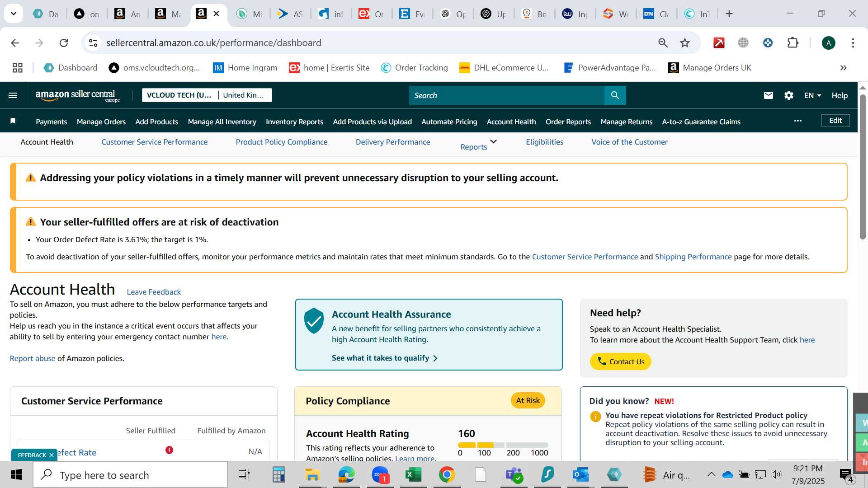Open the Chrome three-dot menu

(x=853, y=43)
